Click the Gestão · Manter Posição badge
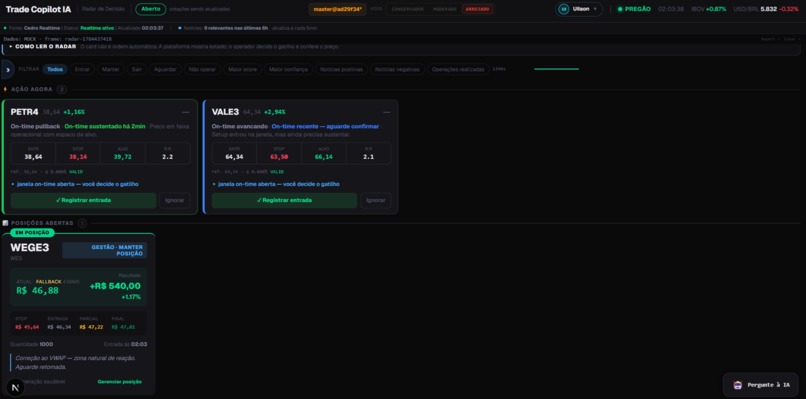This screenshot has height=399, width=806. coord(105,250)
